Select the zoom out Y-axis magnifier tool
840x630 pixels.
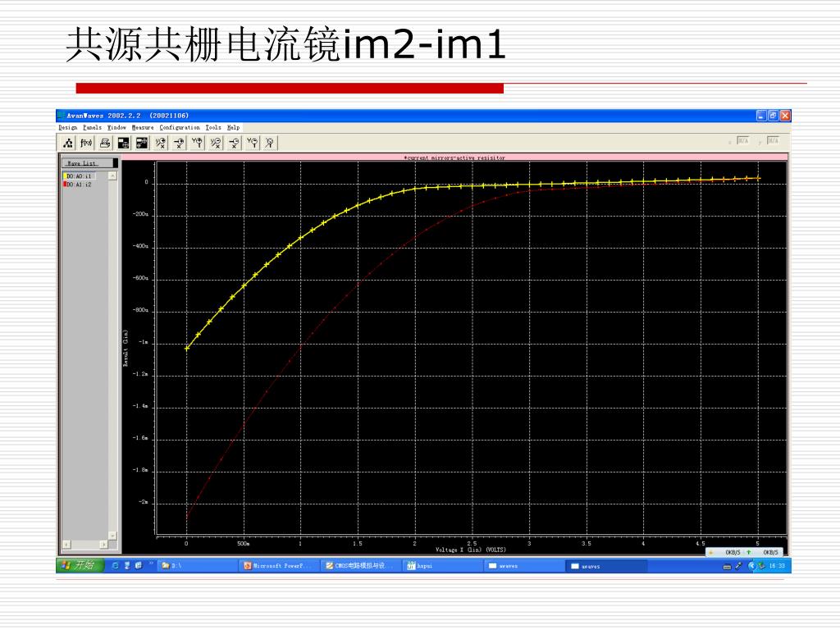click(x=253, y=143)
